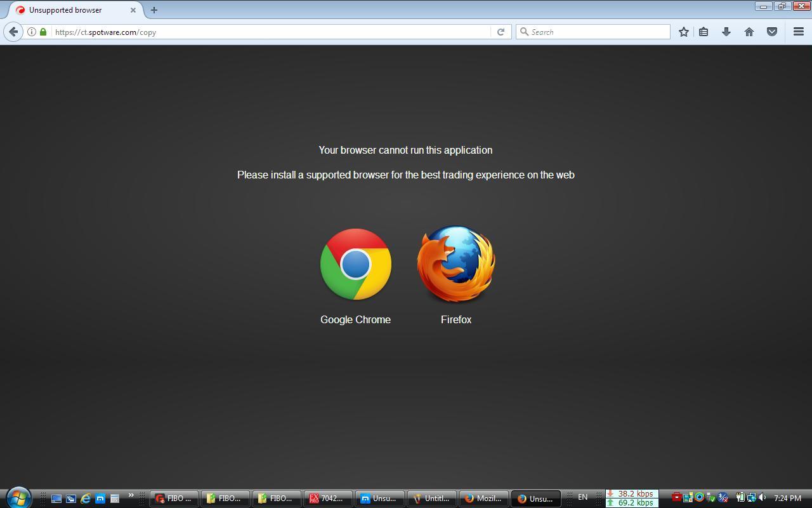Open the Downloads arrow icon
This screenshot has height=508, width=812.
click(726, 32)
